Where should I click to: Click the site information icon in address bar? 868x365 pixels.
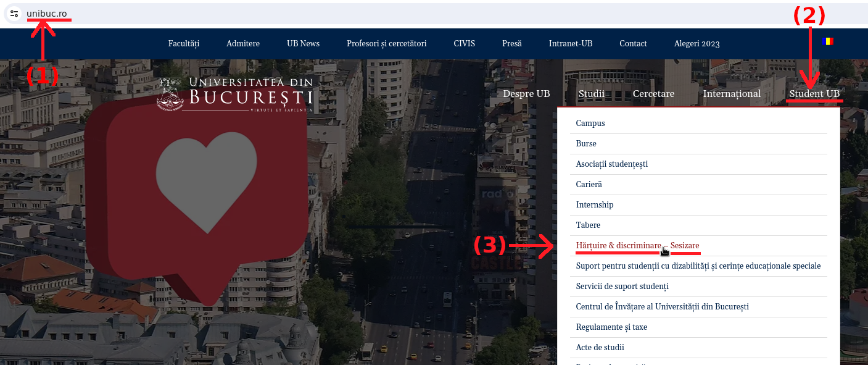pos(14,14)
